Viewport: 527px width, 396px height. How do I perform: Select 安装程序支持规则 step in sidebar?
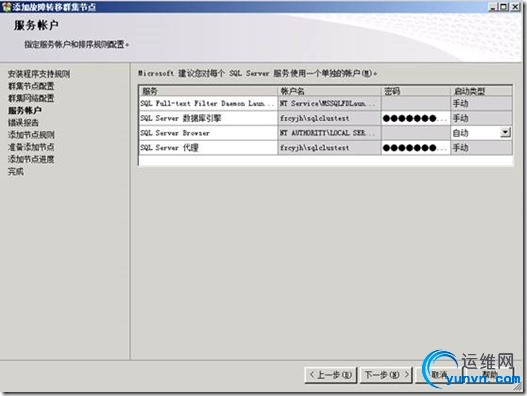coord(39,74)
